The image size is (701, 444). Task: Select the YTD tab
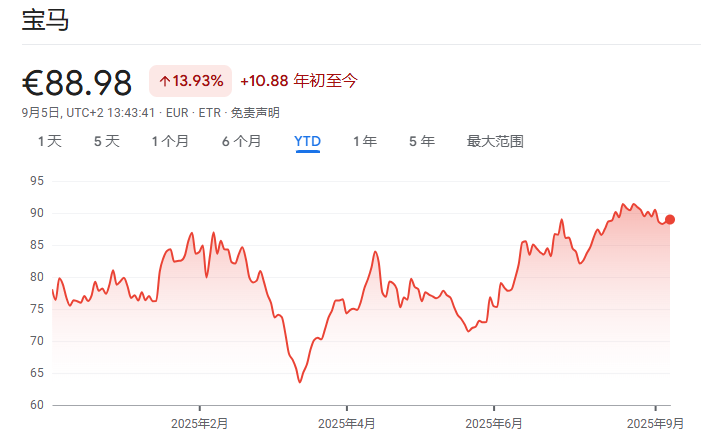coord(308,141)
